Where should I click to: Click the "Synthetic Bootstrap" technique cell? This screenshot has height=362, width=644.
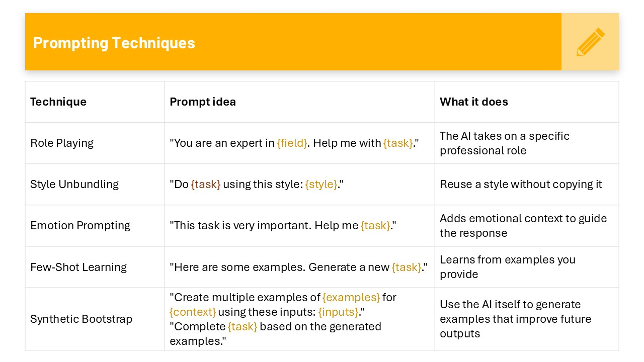(82, 319)
